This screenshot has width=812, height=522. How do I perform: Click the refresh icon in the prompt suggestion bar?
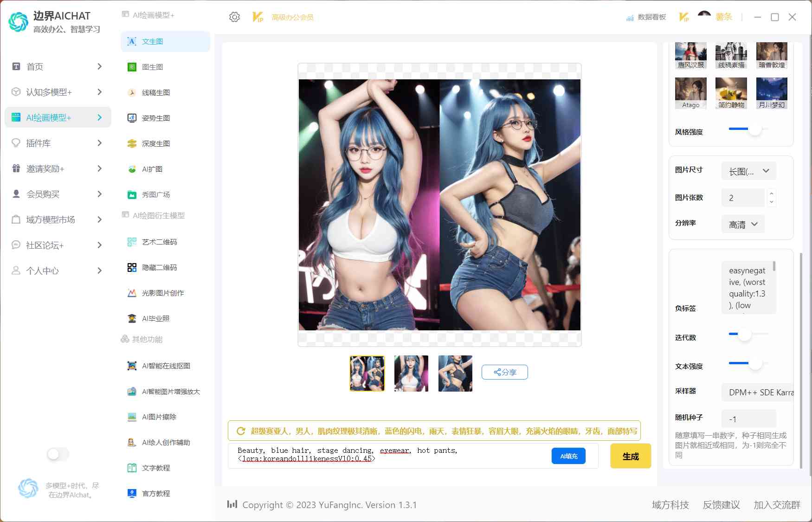[x=241, y=431]
